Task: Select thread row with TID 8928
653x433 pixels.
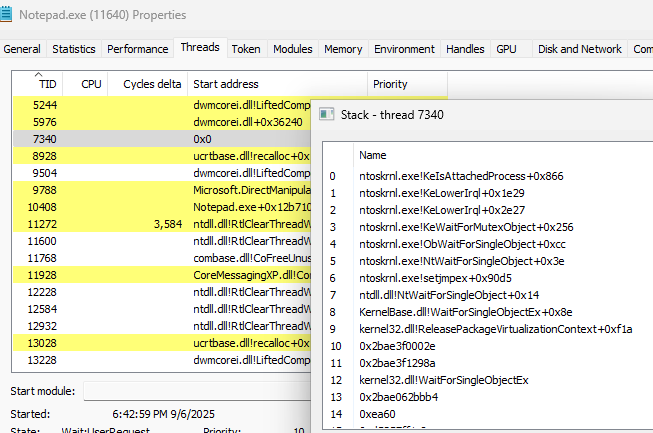Action: coord(162,156)
